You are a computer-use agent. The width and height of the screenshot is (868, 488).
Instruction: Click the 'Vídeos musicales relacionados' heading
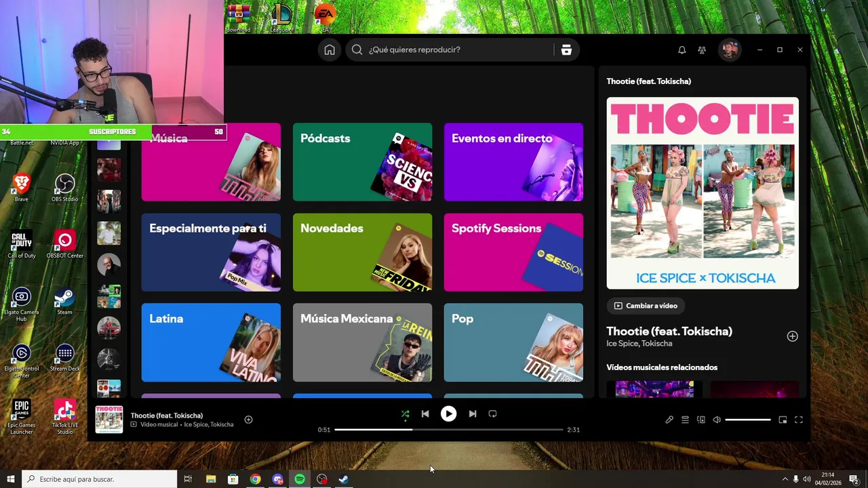[662, 367]
